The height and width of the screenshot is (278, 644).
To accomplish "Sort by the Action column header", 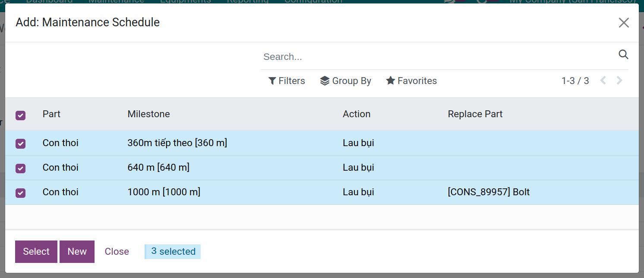I will (x=357, y=114).
